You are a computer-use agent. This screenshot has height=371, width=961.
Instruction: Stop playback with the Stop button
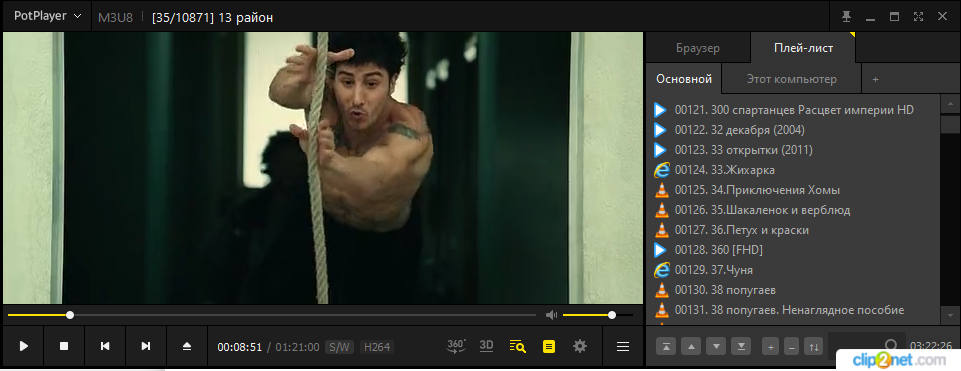pyautogui.click(x=64, y=346)
